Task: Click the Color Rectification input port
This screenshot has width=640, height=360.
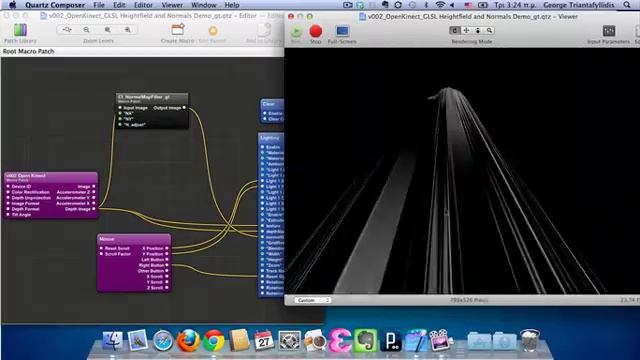Action: [8, 192]
